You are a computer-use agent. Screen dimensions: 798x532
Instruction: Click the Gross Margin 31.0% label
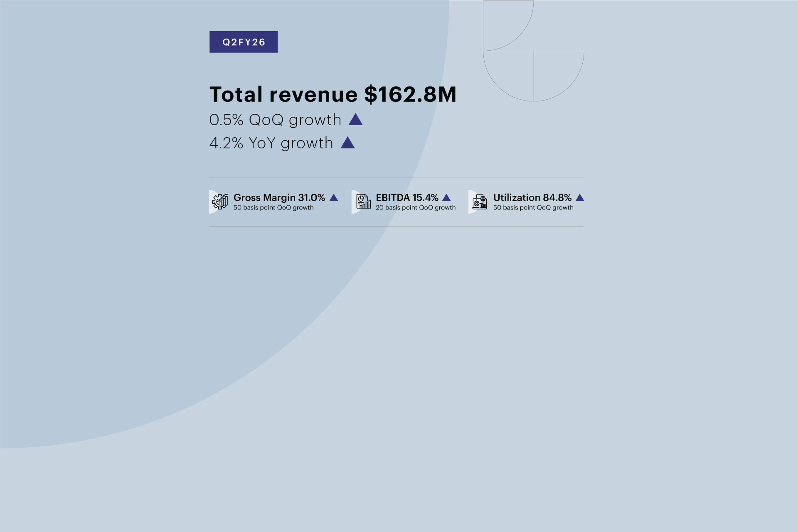[279, 197]
